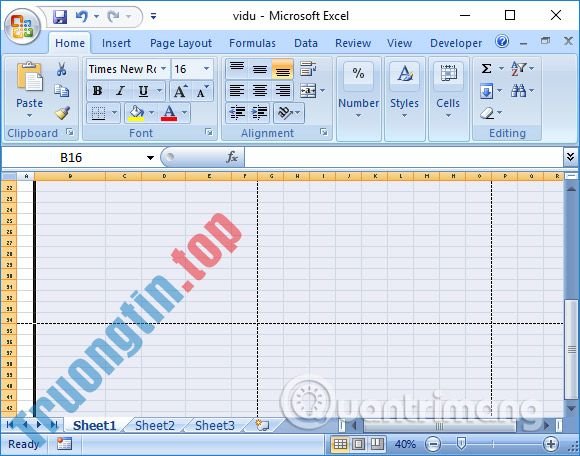Merge and center selected cells
The width and height of the screenshot is (580, 456).
pyautogui.click(x=308, y=91)
